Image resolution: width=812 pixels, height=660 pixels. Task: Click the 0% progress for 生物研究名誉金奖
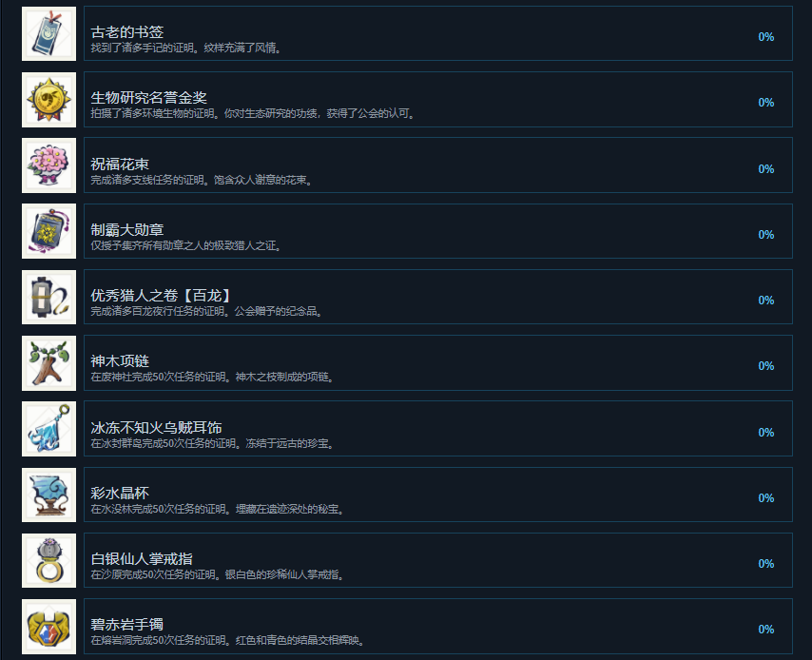(766, 103)
